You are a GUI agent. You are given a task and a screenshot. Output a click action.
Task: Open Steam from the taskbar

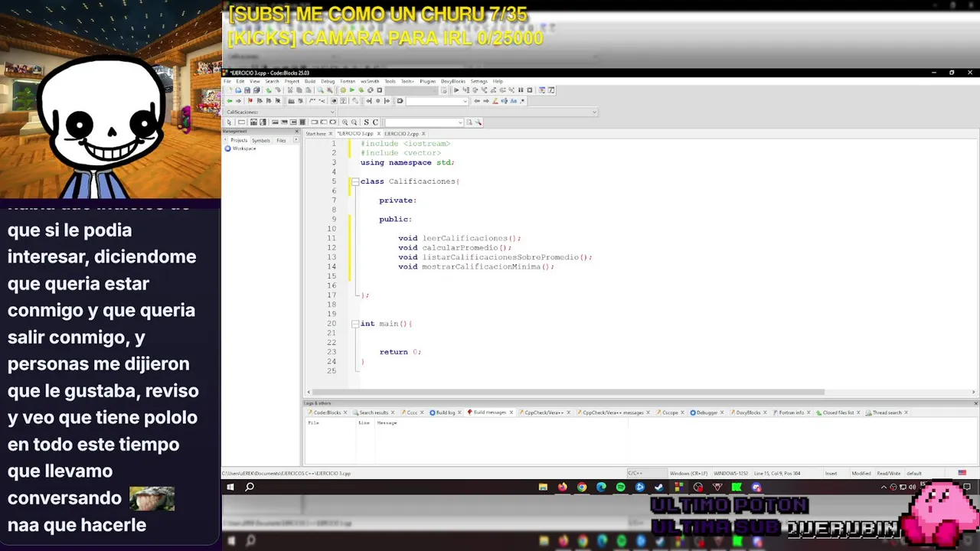[x=659, y=487]
